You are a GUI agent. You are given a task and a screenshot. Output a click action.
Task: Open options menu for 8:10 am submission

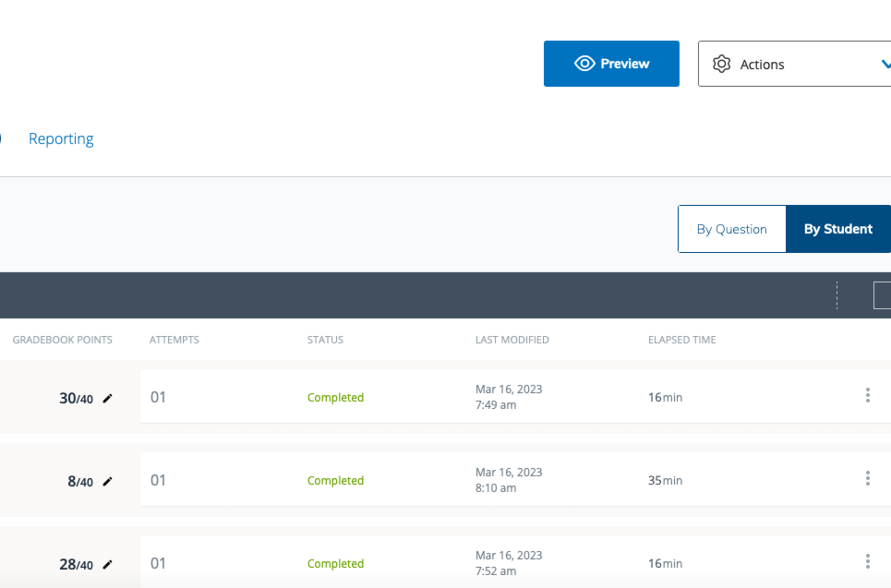[868, 478]
